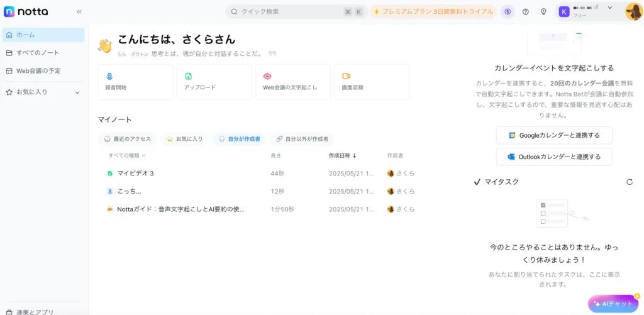The image size is (644, 315).
Task: Click 44秒 duration cell
Action: click(277, 174)
